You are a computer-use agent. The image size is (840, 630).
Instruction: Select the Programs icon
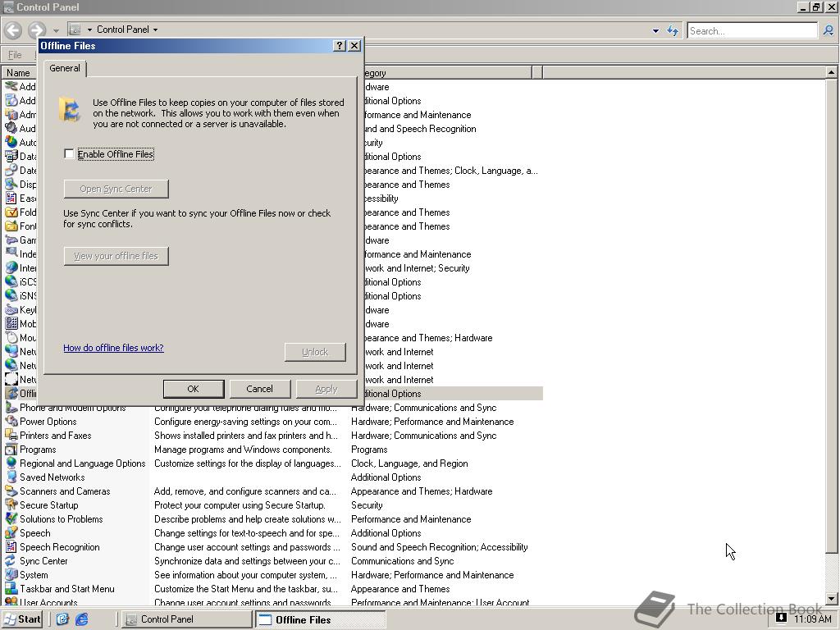coord(11,450)
